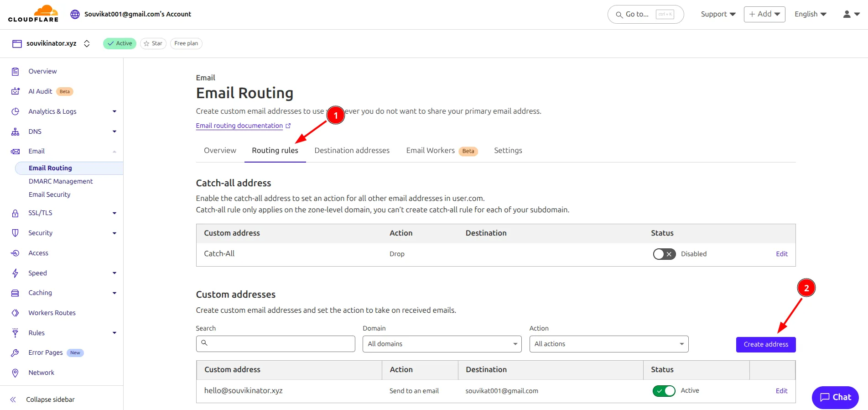
Task: Click the Caching icon in sidebar
Action: pyautogui.click(x=16, y=293)
